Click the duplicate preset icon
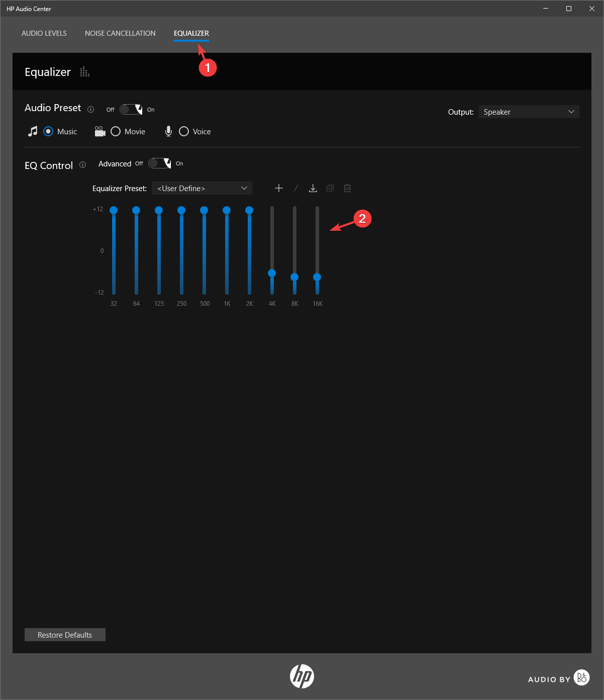604x700 pixels. [330, 188]
